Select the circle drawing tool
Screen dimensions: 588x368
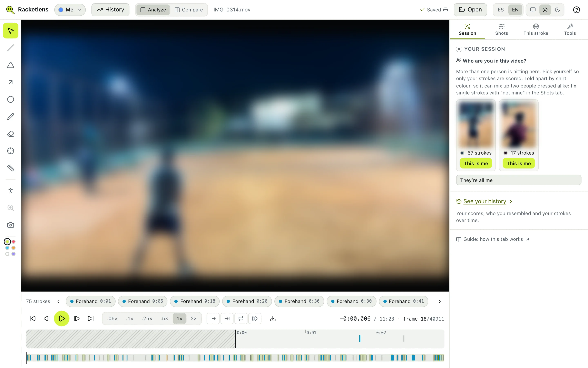pos(10,100)
